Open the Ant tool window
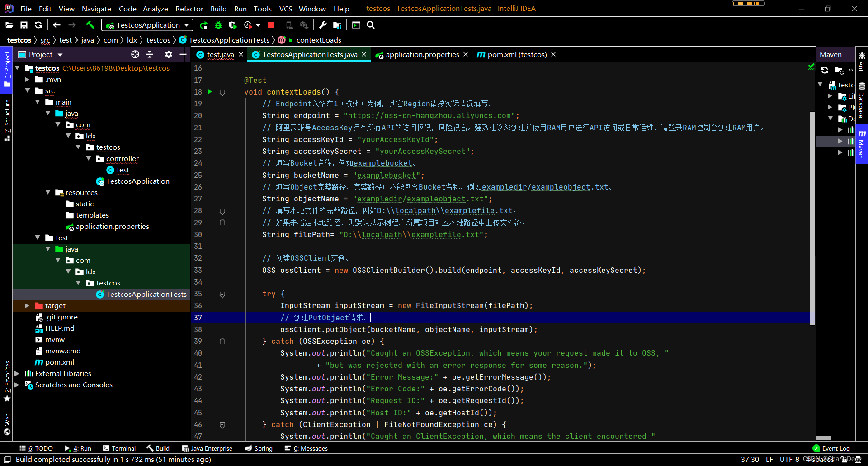This screenshot has height=466, width=868. coord(862,62)
